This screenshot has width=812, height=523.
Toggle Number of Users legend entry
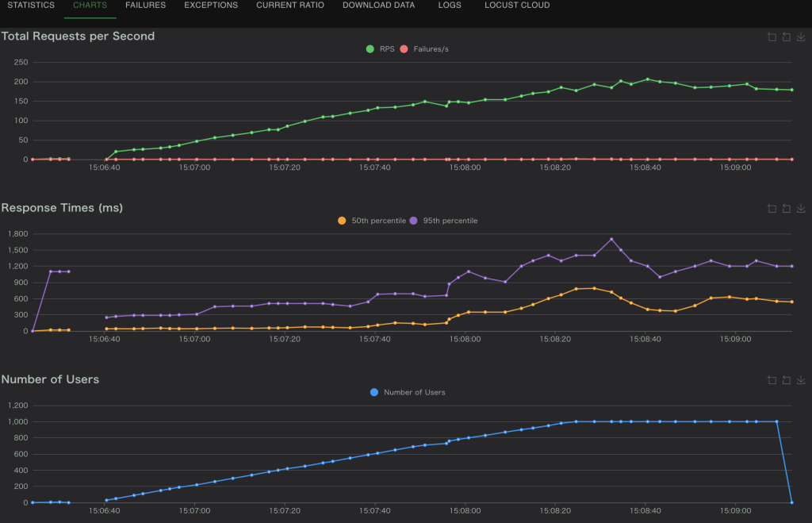407,392
